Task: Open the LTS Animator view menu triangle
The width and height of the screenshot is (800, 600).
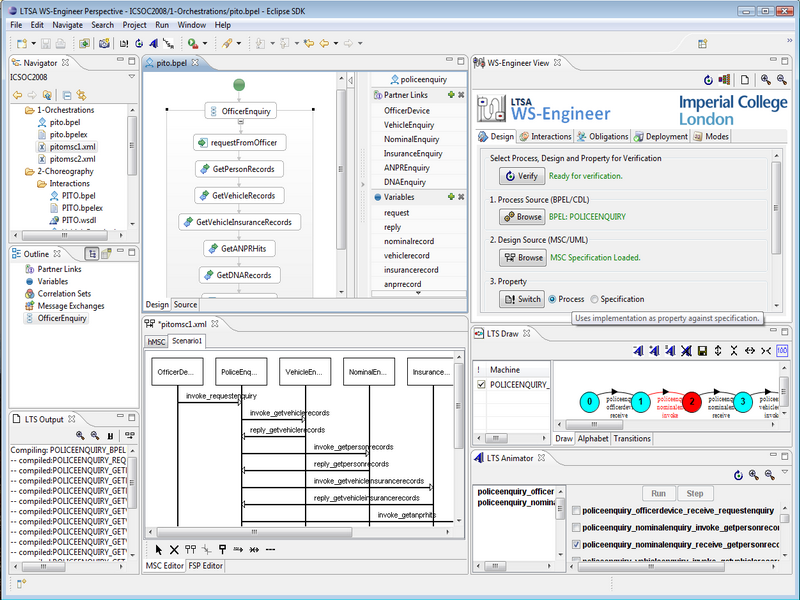Action: click(785, 472)
